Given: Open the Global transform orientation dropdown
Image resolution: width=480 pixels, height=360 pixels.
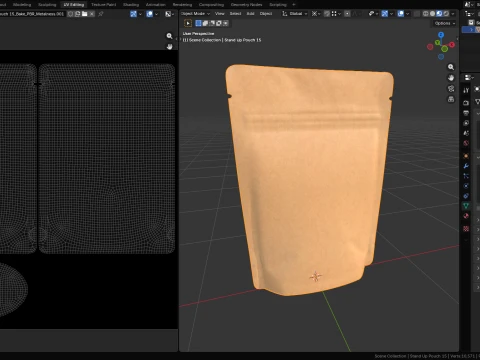Looking at the screenshot, I should [294, 14].
